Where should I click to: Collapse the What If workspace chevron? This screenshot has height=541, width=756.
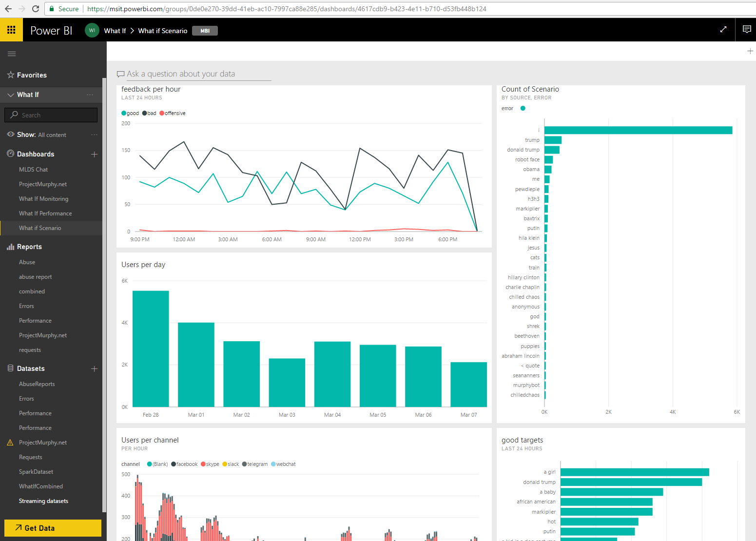(11, 95)
